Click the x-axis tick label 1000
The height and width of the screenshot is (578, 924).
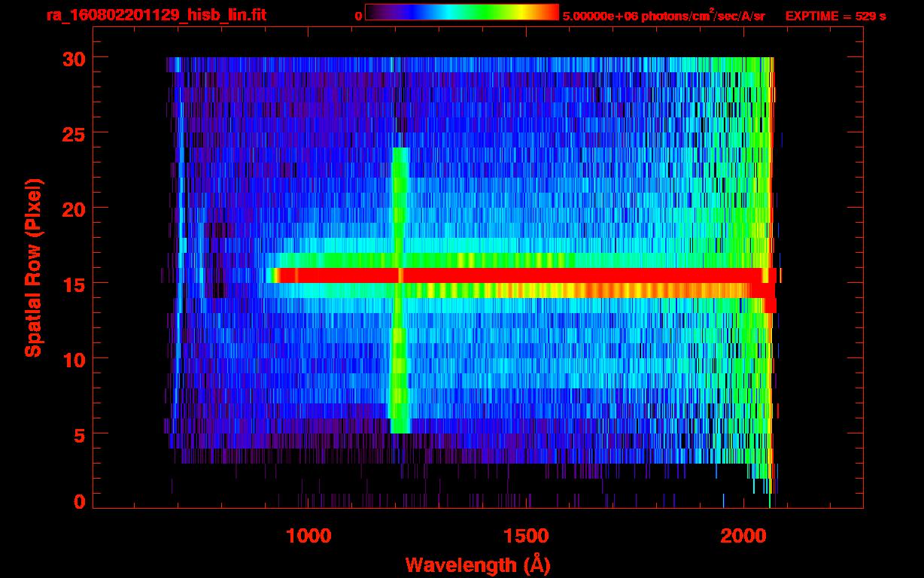[x=309, y=535]
